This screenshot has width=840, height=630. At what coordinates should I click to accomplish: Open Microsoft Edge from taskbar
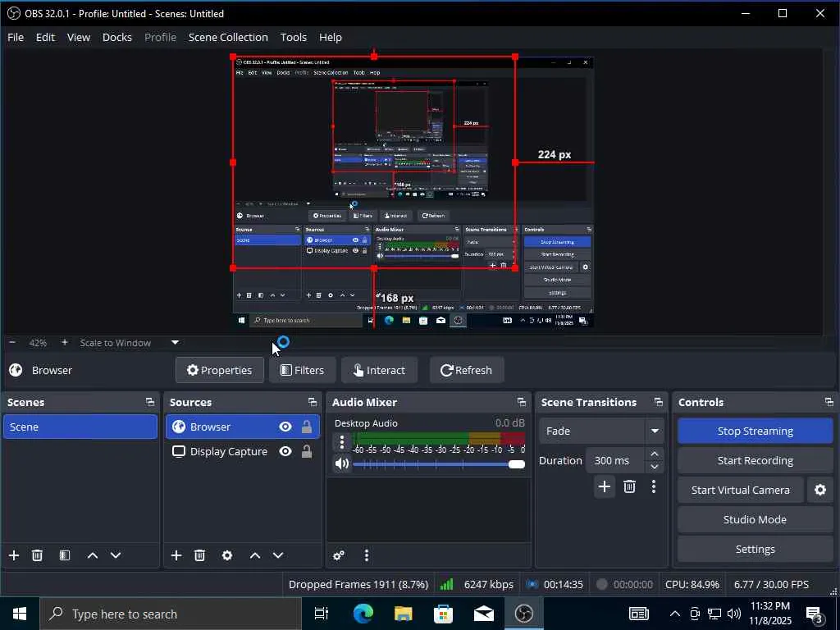(x=363, y=614)
